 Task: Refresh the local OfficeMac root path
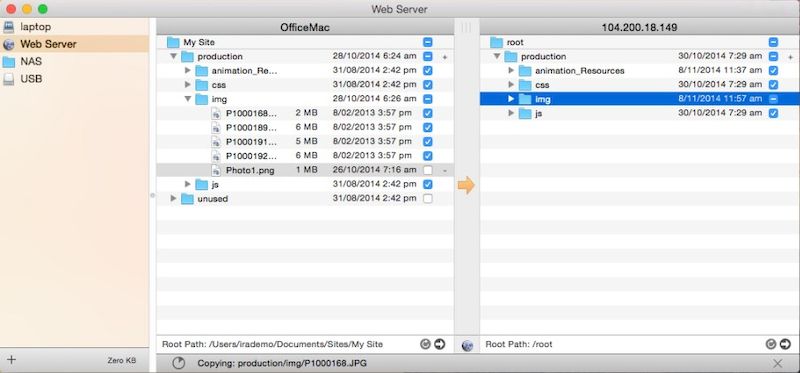[x=425, y=344]
